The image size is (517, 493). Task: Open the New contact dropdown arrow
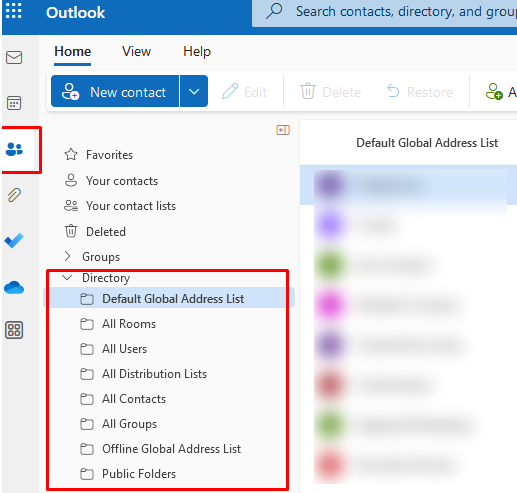click(x=194, y=91)
